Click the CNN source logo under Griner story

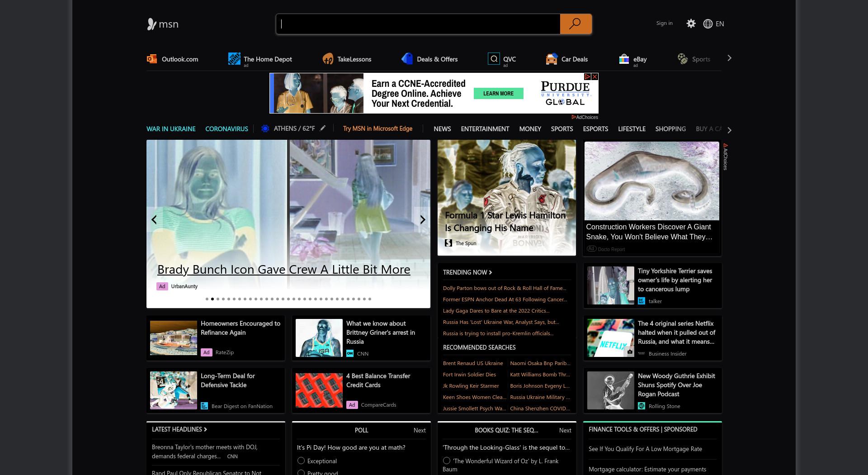point(350,353)
